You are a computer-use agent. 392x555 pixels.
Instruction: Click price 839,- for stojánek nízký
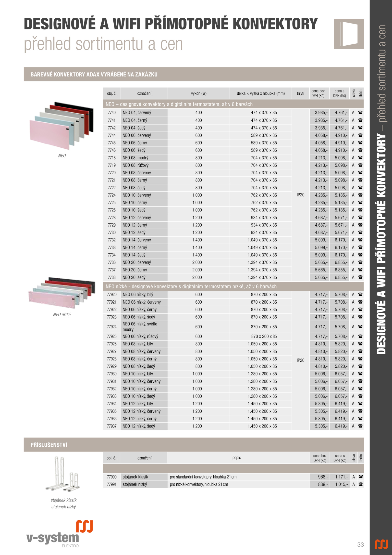tap(323, 484)
